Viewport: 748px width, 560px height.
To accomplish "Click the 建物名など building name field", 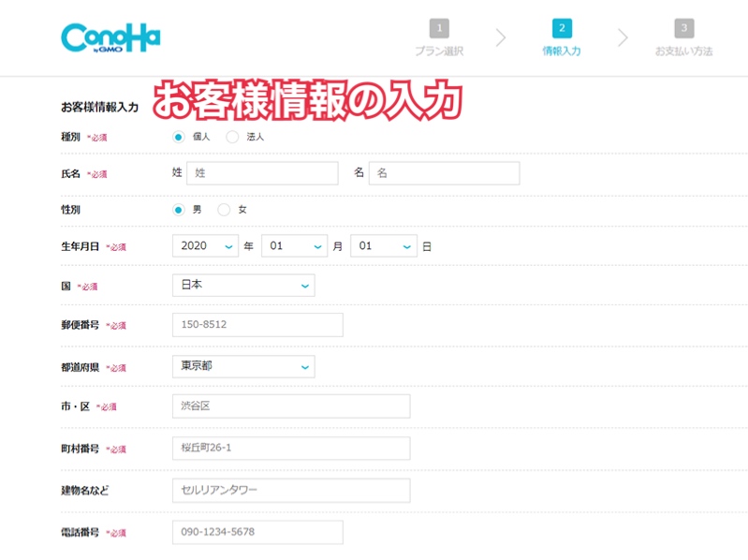I will pos(291,491).
